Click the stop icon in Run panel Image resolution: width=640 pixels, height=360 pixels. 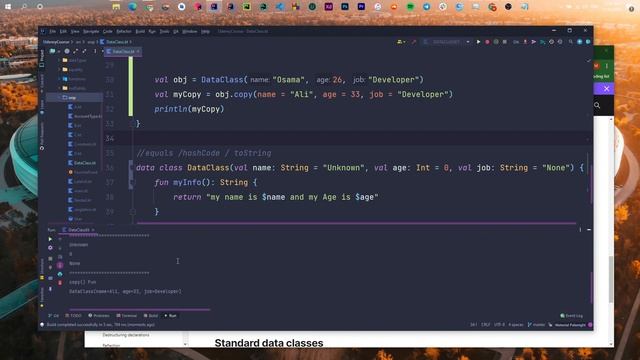tap(50, 258)
